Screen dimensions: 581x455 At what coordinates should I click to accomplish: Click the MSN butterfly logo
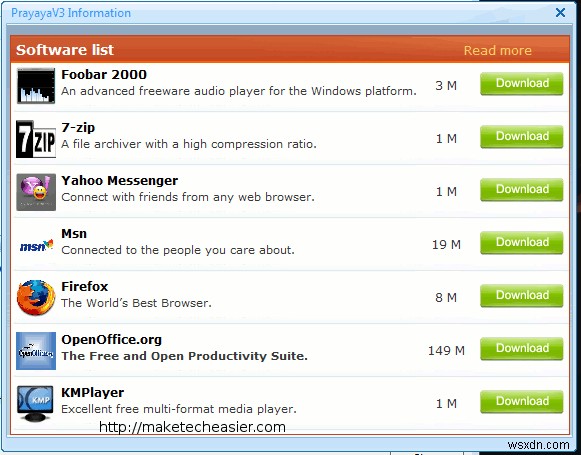click(x=36, y=245)
